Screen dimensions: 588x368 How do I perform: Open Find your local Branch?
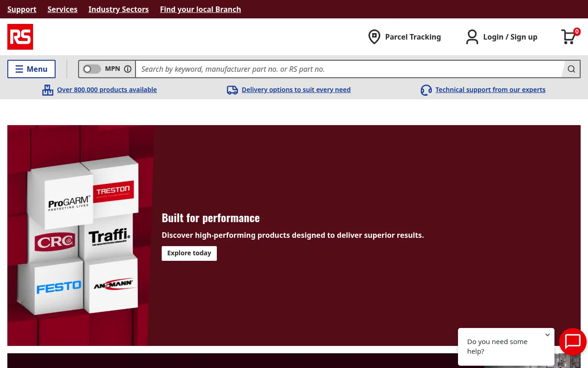pyautogui.click(x=200, y=9)
